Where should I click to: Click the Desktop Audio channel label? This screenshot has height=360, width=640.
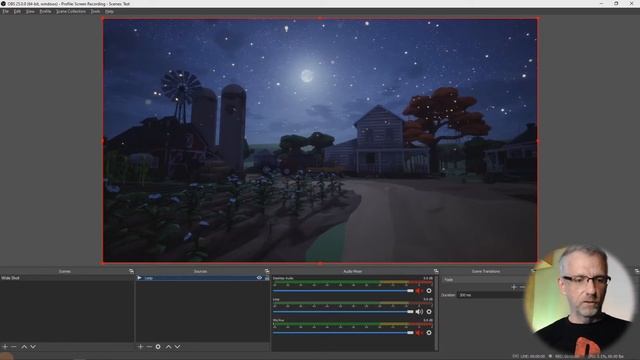(x=283, y=278)
